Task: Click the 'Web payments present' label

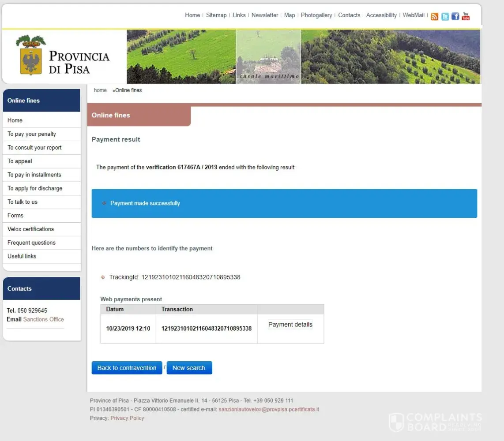Action: point(131,299)
